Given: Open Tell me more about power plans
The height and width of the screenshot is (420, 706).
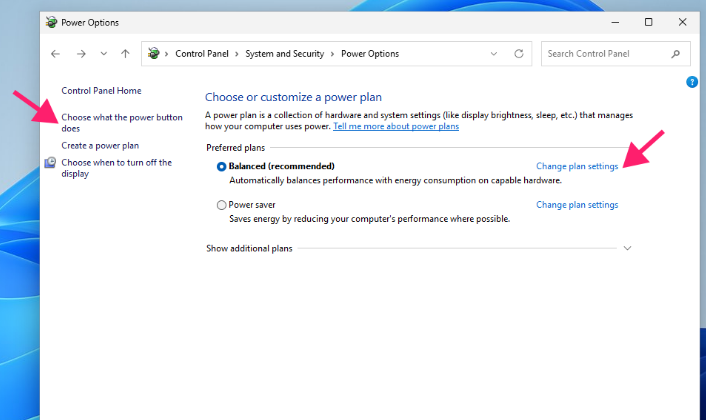Looking at the screenshot, I should [396, 126].
